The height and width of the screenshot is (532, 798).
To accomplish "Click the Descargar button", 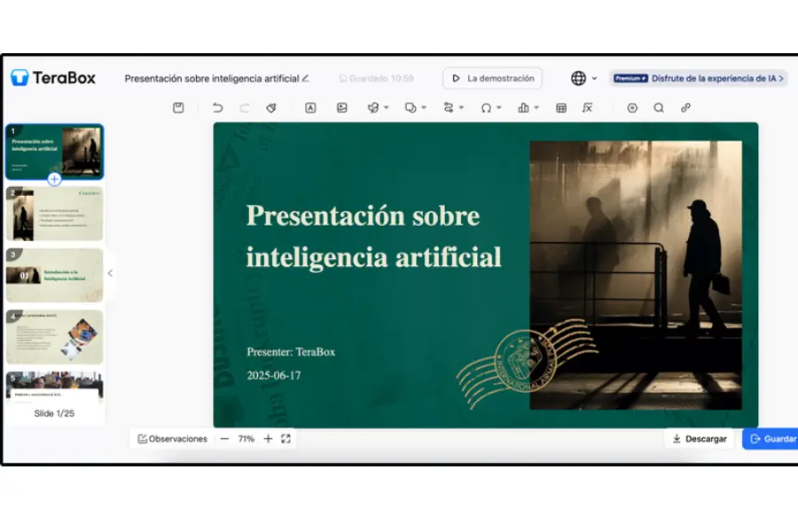I will coord(700,438).
